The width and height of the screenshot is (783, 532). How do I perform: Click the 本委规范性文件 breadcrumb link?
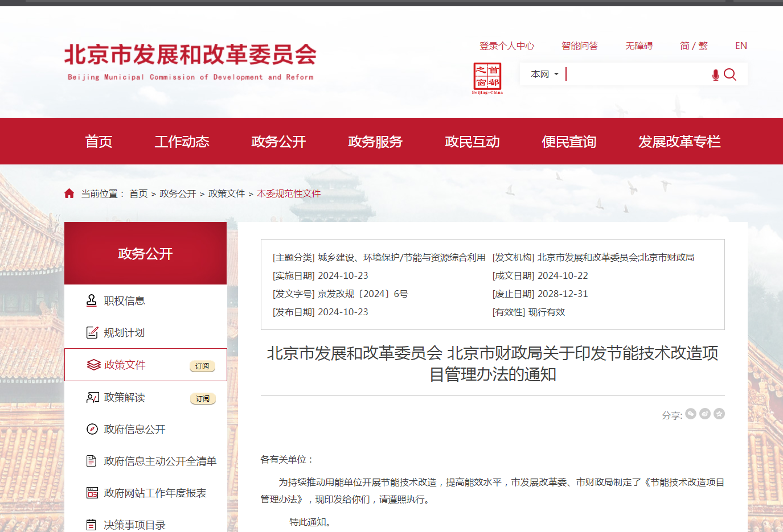(x=289, y=193)
